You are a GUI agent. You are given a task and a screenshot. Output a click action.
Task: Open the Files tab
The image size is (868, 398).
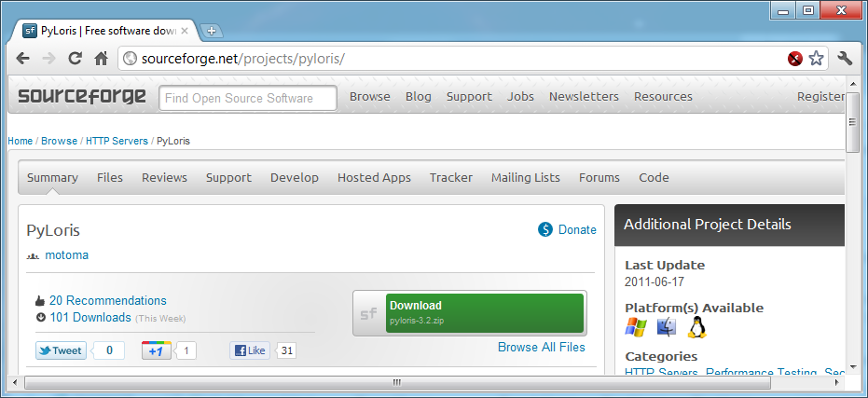click(x=110, y=178)
